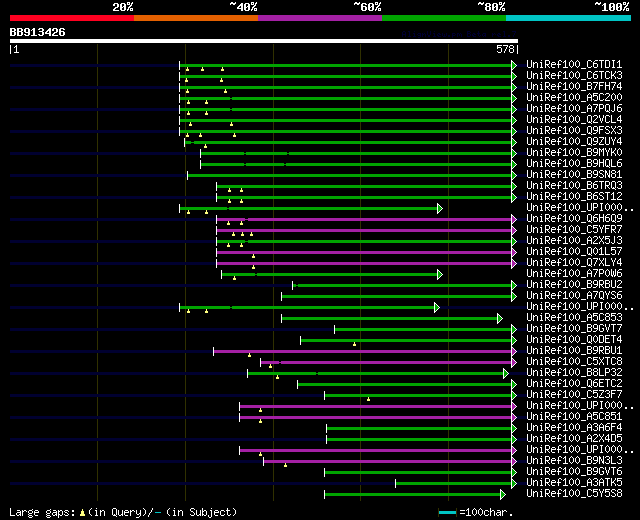Open hit UniRef100_C6TDI1
The width and height of the screenshot is (640, 520).
(x=574, y=64)
